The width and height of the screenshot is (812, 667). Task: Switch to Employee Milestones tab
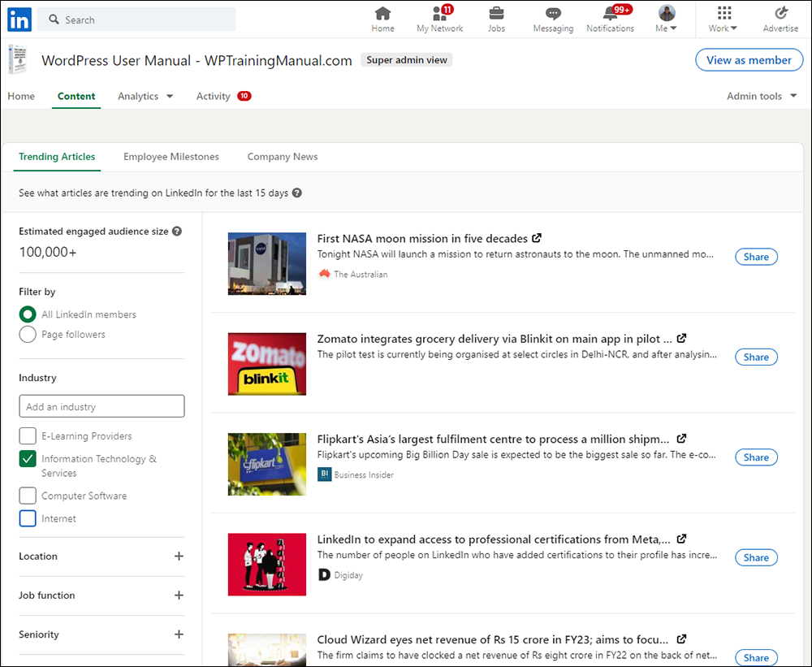[171, 157]
